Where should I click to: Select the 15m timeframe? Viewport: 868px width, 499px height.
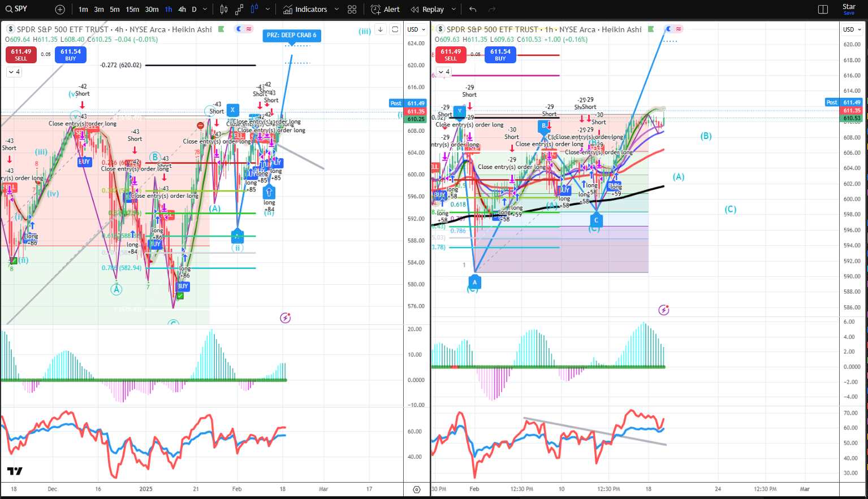(x=132, y=10)
